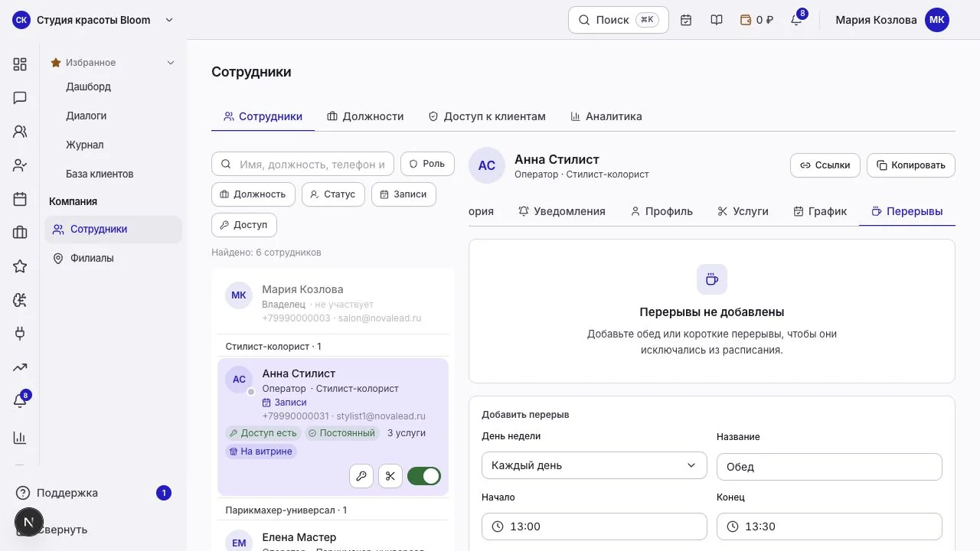The width and height of the screenshot is (980, 551).
Task: Open the Записи filter
Action: tap(403, 194)
